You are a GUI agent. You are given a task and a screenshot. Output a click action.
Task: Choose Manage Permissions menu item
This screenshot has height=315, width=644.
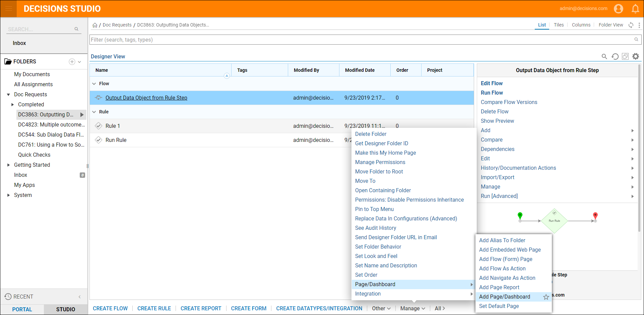(380, 162)
